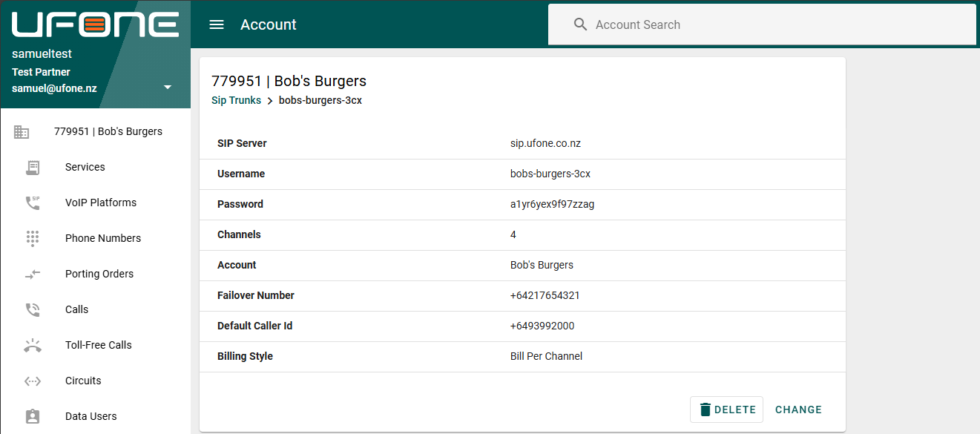
Task: Click the UFONE logo
Action: pos(95,24)
